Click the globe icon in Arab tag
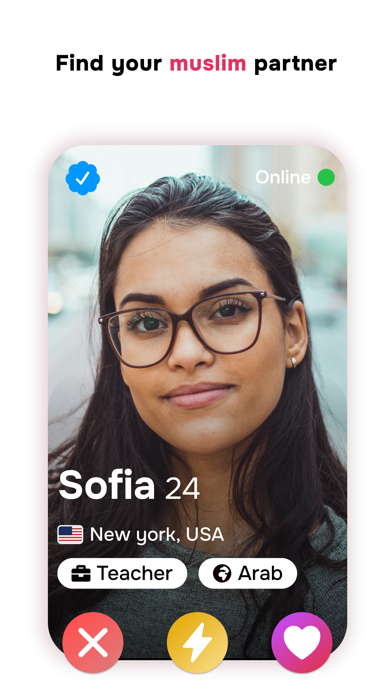Screen dimensions: 392x696 coord(222,573)
